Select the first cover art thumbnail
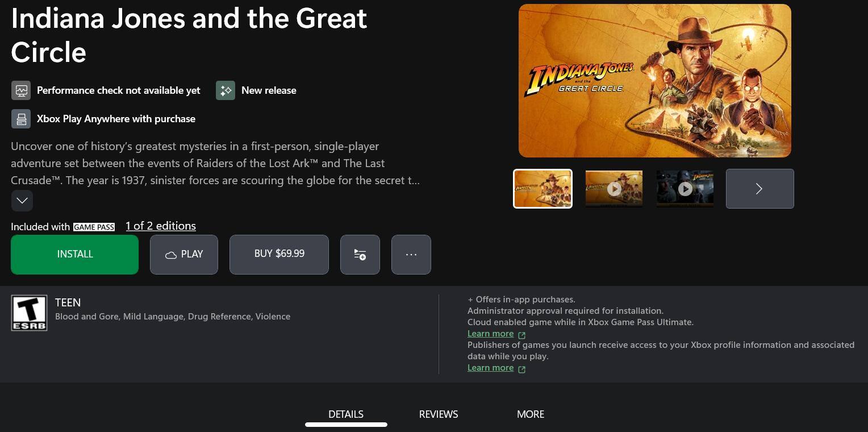The image size is (868, 432). click(x=542, y=189)
